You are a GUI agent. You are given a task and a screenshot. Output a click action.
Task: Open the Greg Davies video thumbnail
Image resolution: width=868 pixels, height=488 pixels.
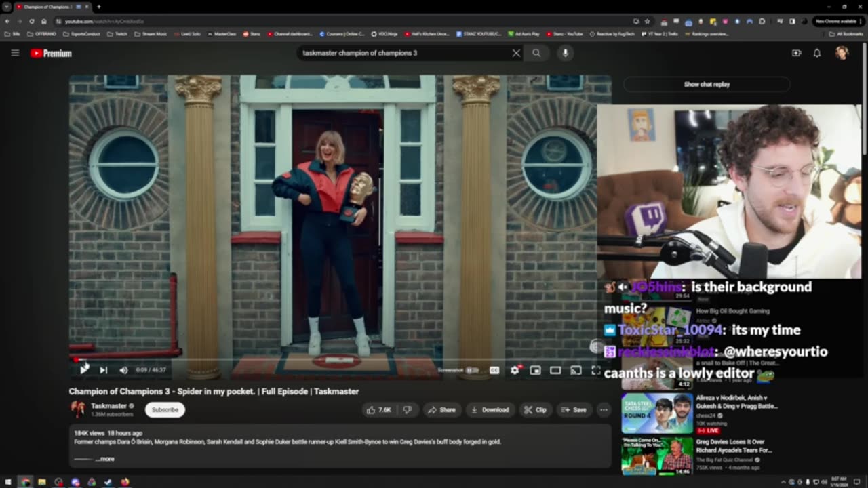(657, 457)
